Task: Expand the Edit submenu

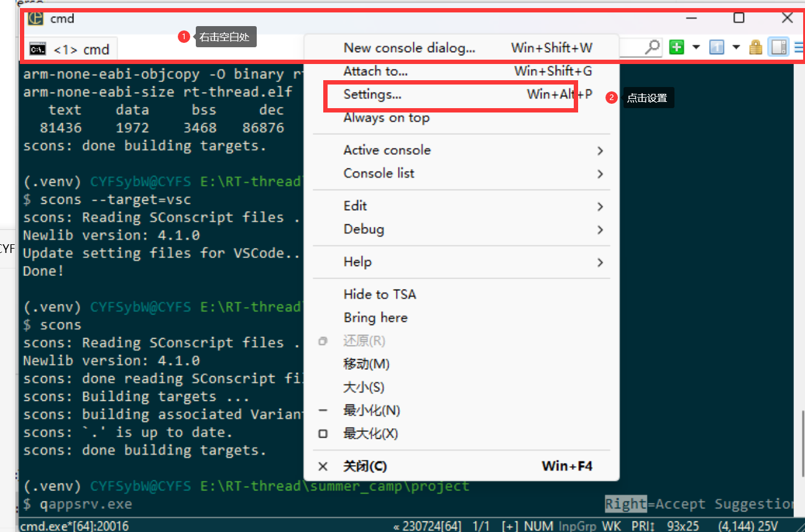Action: (x=355, y=205)
